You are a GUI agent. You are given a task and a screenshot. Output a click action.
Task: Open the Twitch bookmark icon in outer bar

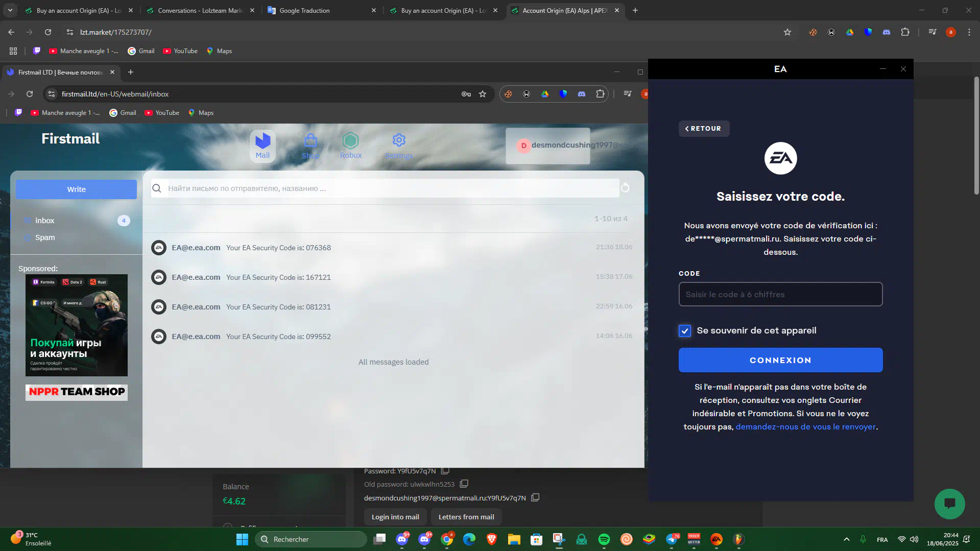37,51
